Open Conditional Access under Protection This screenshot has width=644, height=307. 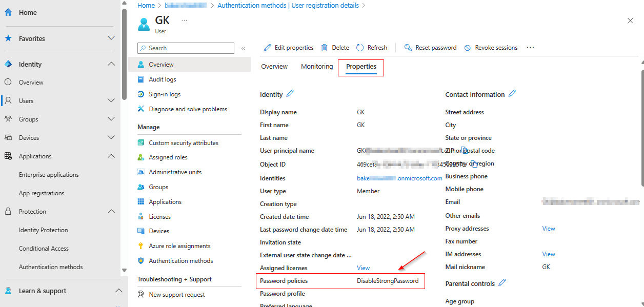45,248
